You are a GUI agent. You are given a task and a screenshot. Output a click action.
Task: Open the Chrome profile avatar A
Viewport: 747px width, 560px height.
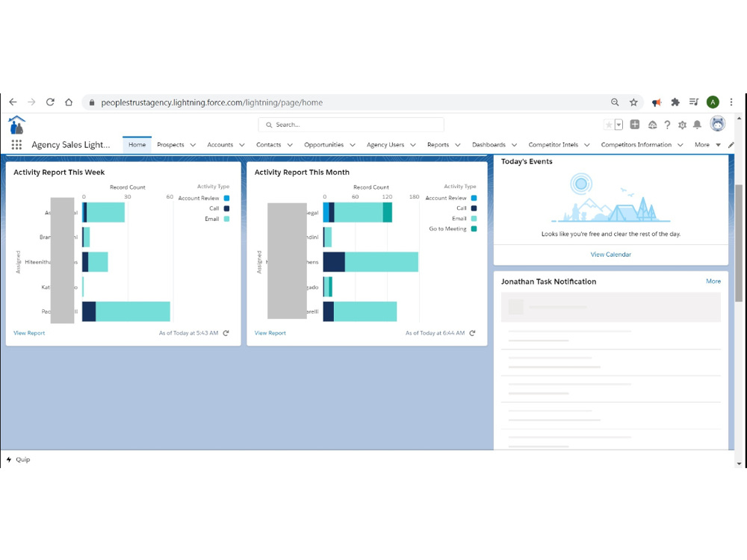pos(713,102)
